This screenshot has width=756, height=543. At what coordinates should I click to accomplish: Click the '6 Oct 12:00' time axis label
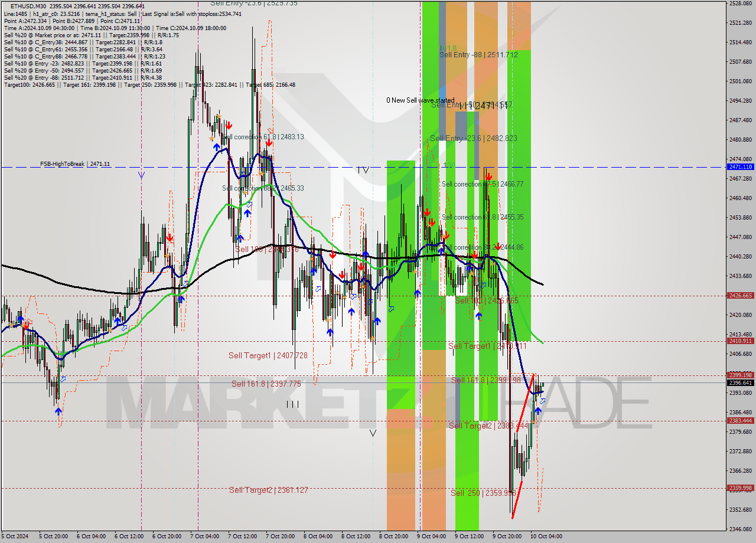[x=128, y=537]
